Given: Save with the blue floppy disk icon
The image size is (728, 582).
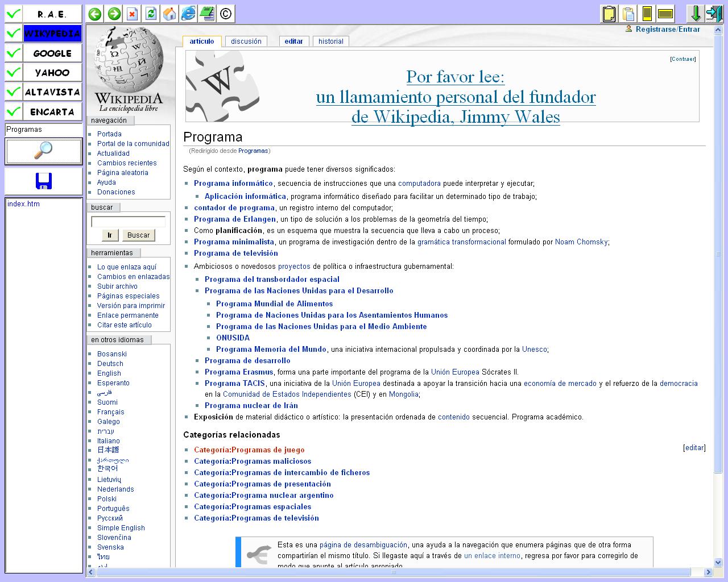Looking at the screenshot, I should pyautogui.click(x=44, y=181).
